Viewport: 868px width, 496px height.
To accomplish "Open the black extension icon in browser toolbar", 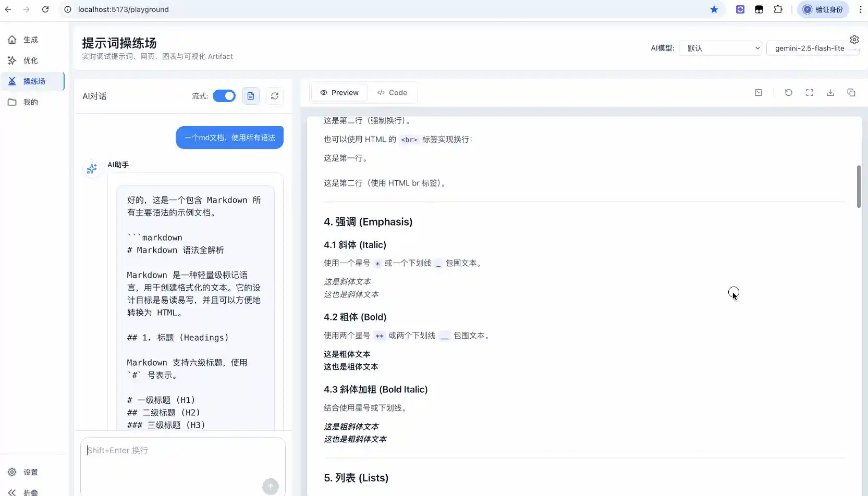I will [759, 9].
